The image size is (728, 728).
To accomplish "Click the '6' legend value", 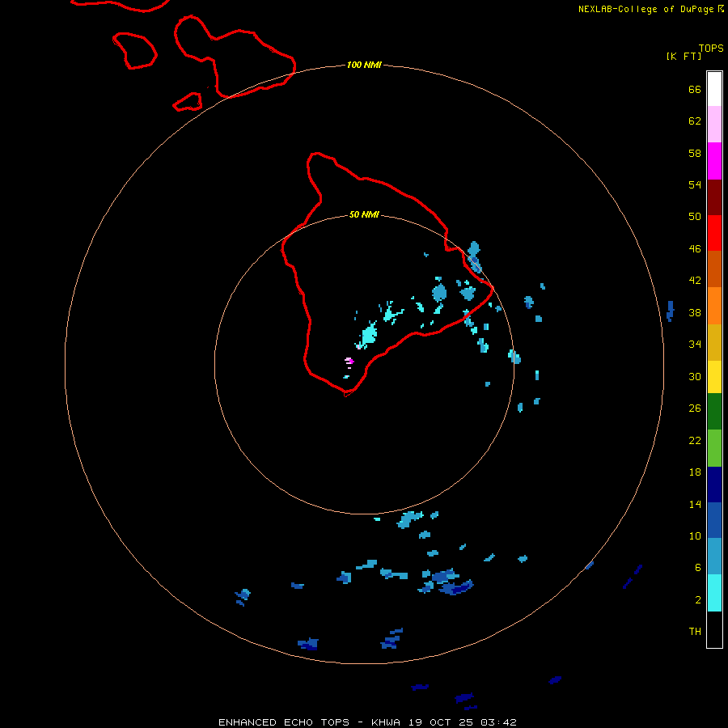I will point(698,567).
